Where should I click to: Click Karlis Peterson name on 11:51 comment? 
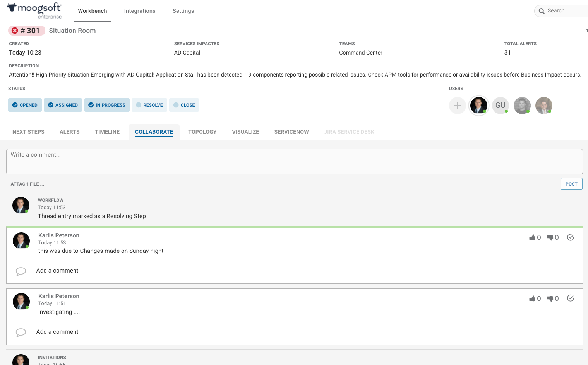[x=59, y=296]
